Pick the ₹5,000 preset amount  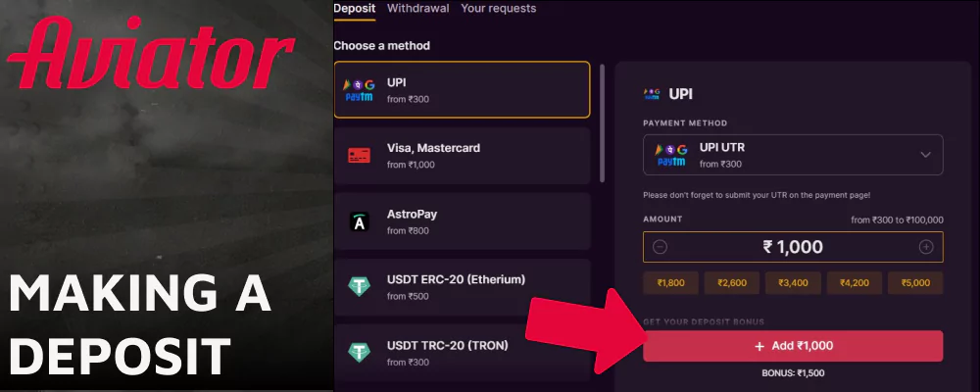tap(915, 283)
